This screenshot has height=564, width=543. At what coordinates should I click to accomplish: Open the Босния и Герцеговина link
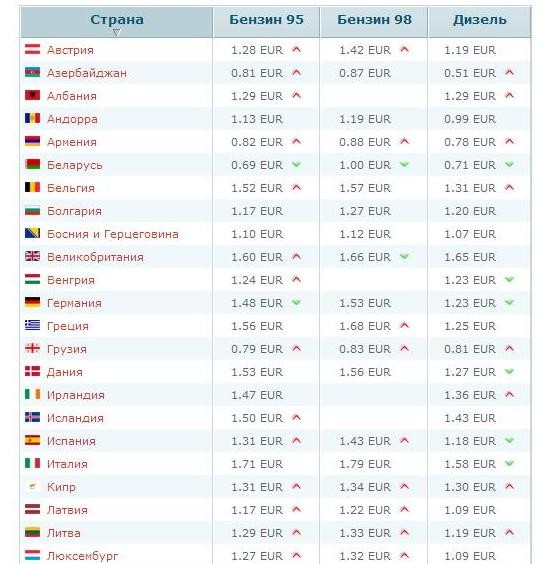(113, 234)
